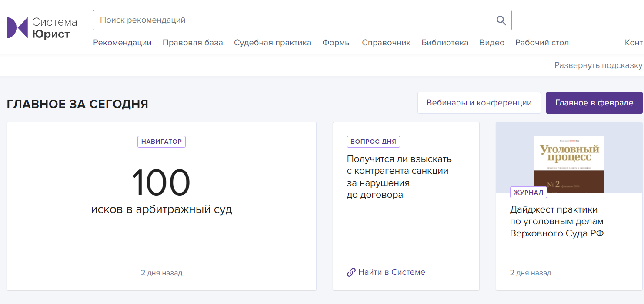Click the Система Юрист logo
This screenshot has height=304, width=644.
coord(42,28)
